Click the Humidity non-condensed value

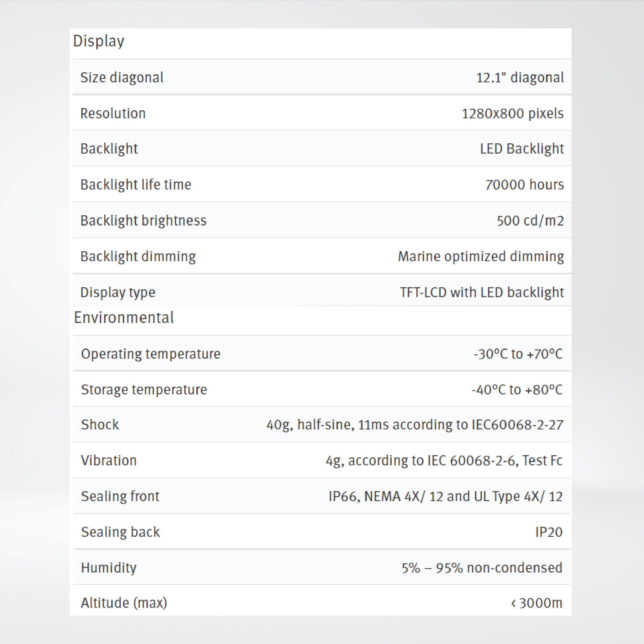tap(482, 568)
